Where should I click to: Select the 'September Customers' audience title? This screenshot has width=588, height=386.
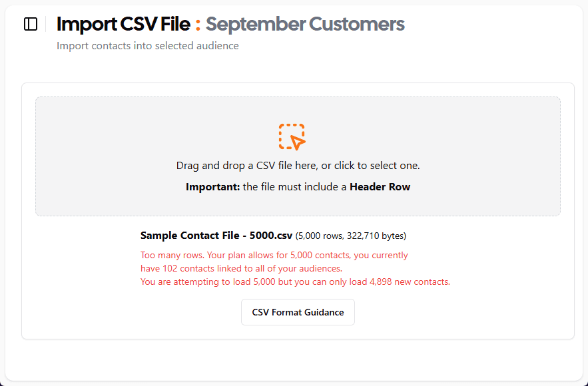305,25
